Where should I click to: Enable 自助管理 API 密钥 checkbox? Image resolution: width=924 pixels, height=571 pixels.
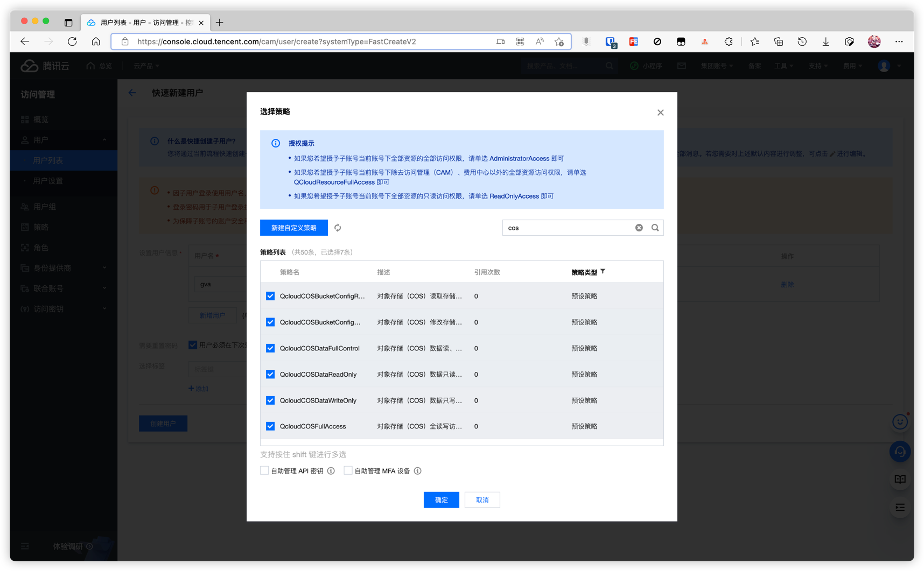click(264, 471)
